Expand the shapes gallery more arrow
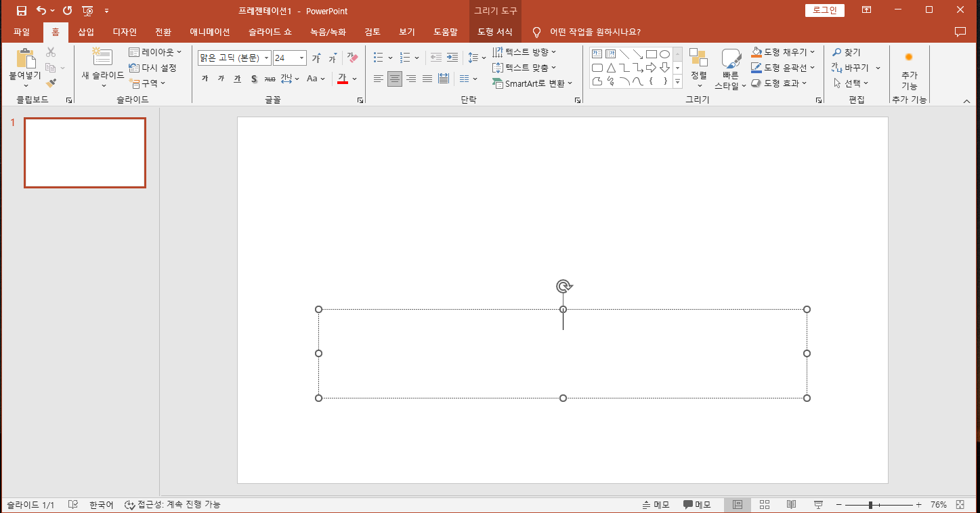Viewport: 980px width, 513px height. [677, 81]
